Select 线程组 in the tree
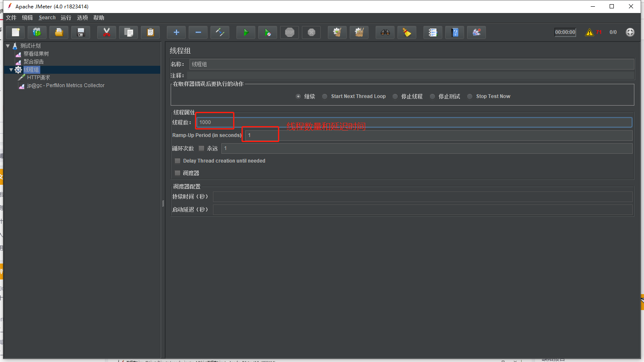644x362 pixels. (31, 70)
